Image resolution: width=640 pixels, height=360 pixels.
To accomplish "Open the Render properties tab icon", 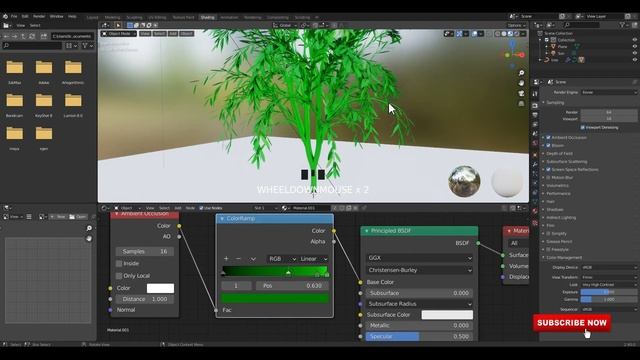I will click(535, 106).
